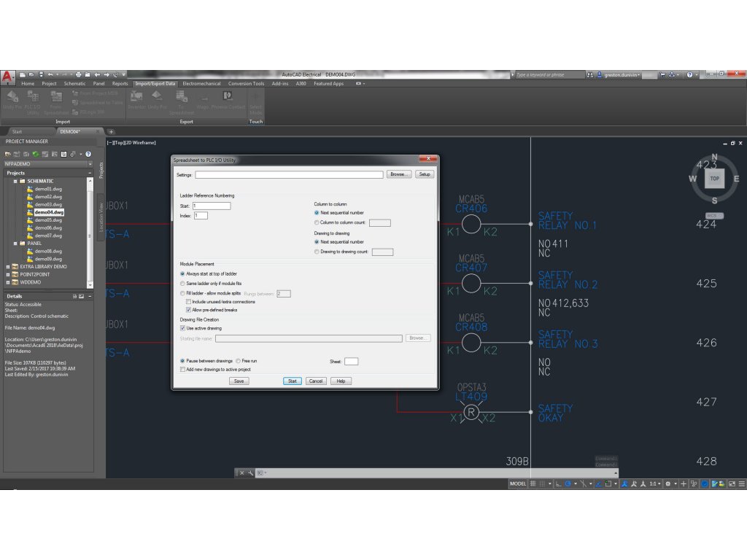The height and width of the screenshot is (560, 747).
Task: Open the status bar customization menu icon
Action: (x=742, y=484)
